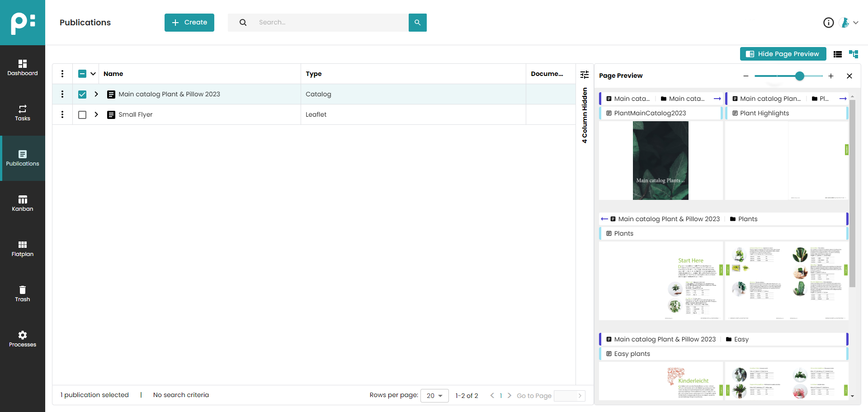Viewport: 868px width, 412px height.
Task: Click the zoom in plus icon
Action: 831,76
